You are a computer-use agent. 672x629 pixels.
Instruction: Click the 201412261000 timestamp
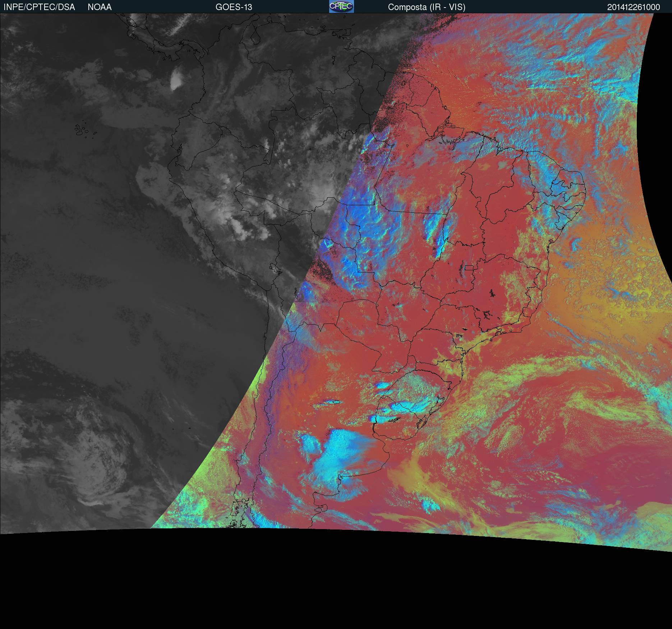pyautogui.click(x=634, y=7)
